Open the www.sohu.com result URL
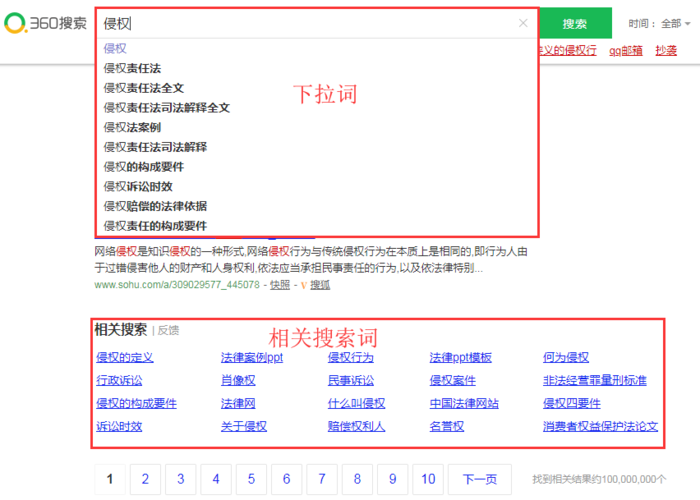 [x=177, y=285]
